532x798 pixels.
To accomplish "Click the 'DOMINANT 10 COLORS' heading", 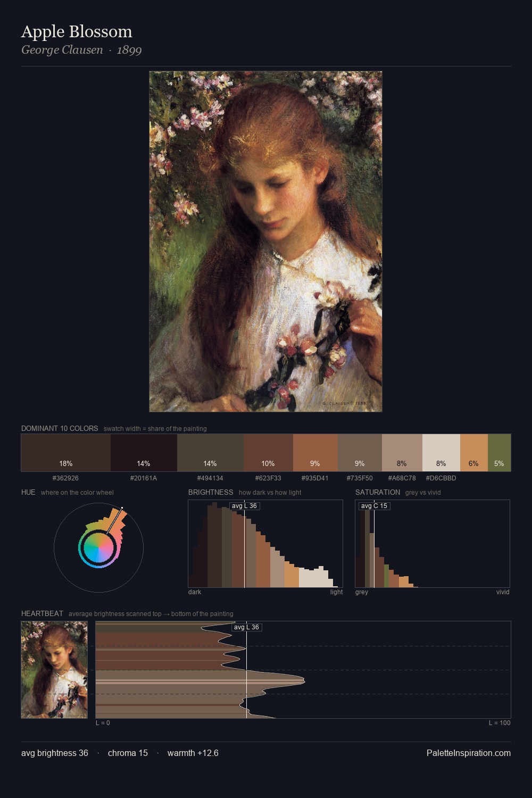I will pyautogui.click(x=60, y=428).
